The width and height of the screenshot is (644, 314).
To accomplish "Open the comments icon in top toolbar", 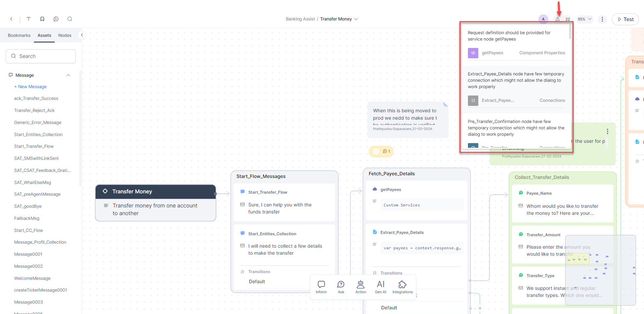I will [56, 19].
